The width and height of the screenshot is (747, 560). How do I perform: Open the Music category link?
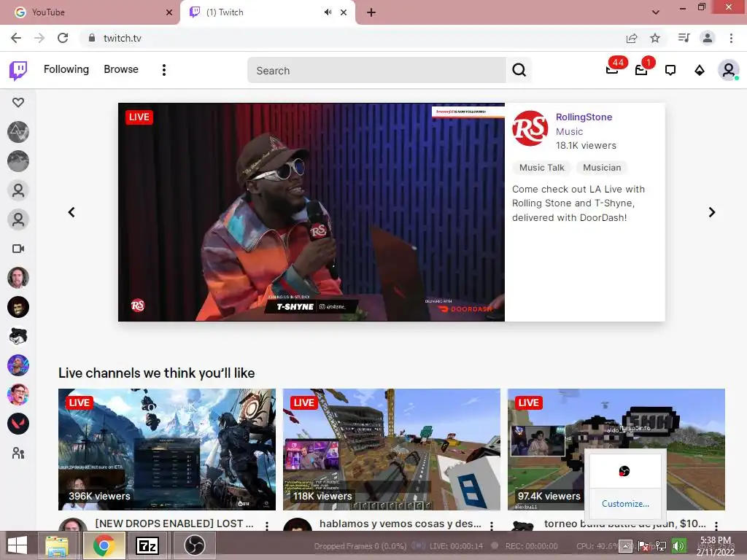click(x=569, y=131)
